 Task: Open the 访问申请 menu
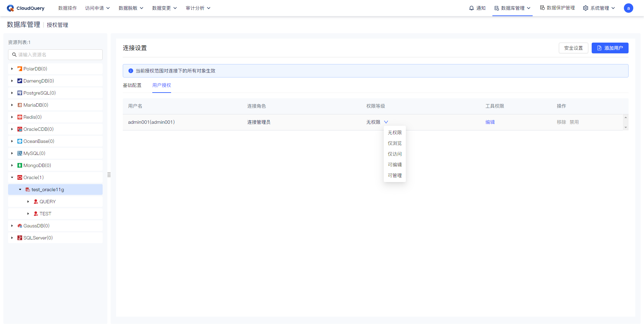98,8
